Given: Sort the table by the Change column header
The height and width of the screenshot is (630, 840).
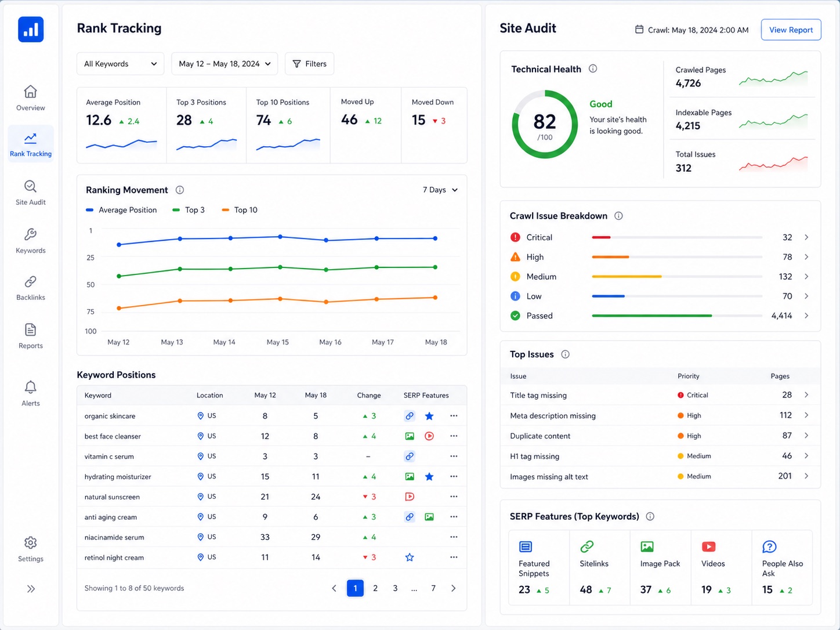Looking at the screenshot, I should click(369, 396).
